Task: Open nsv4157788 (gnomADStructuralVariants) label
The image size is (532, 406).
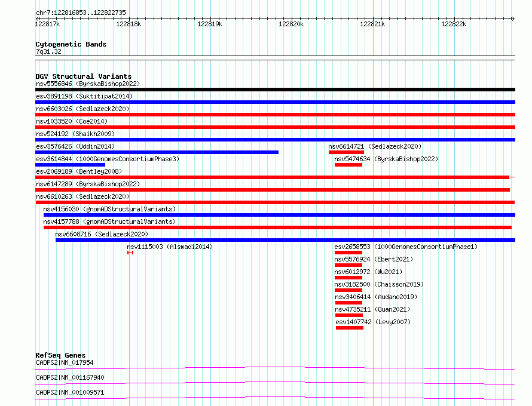Action: tap(109, 222)
